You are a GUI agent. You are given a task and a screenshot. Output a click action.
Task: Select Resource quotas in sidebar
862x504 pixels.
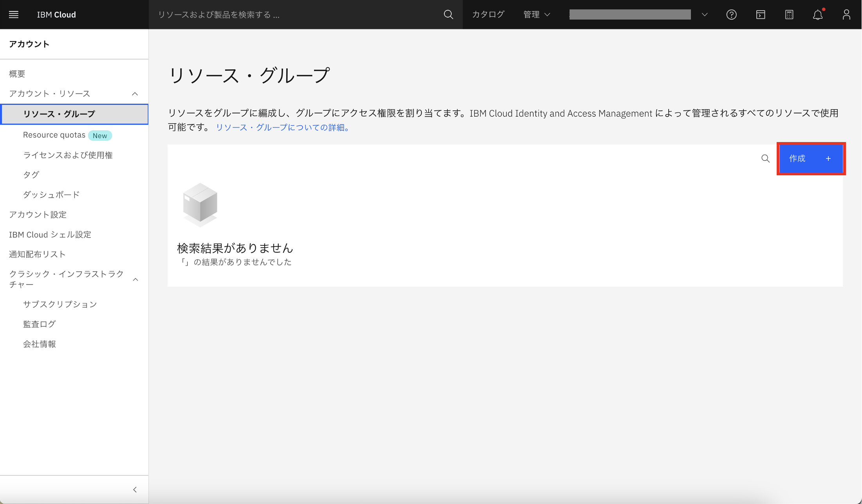pyautogui.click(x=54, y=135)
